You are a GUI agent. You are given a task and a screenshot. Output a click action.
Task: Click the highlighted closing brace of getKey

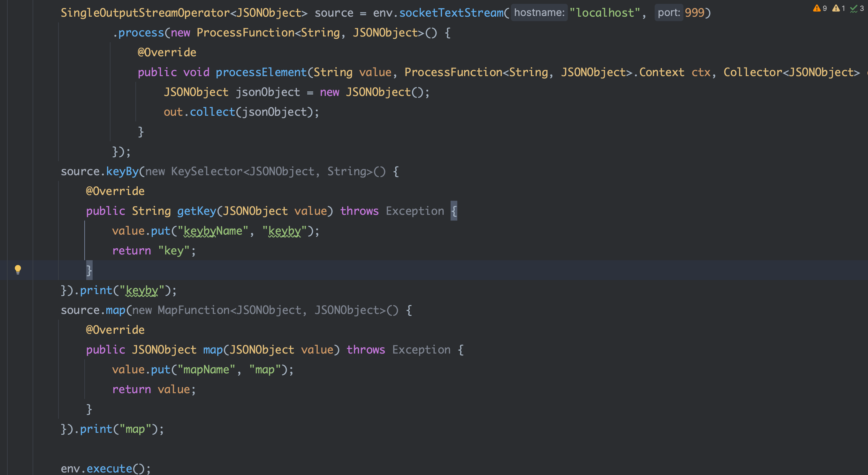pos(89,270)
